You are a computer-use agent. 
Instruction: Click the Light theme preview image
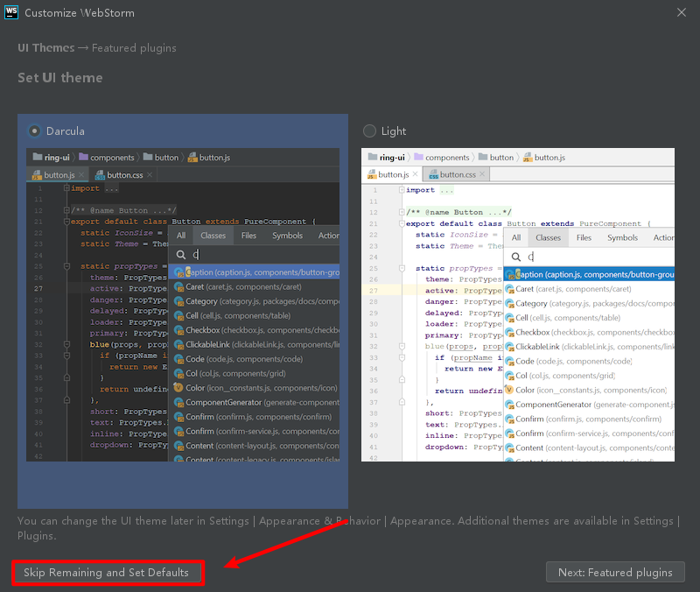click(518, 305)
